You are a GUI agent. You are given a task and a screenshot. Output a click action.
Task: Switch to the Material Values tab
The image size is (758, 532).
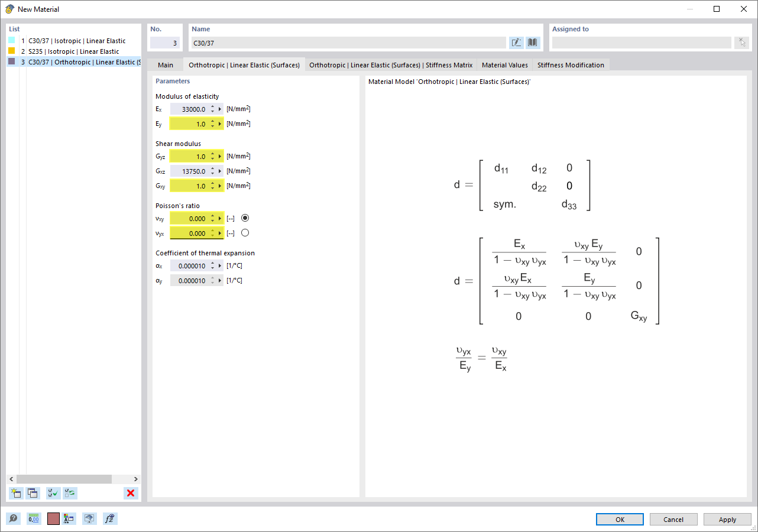pyautogui.click(x=505, y=65)
